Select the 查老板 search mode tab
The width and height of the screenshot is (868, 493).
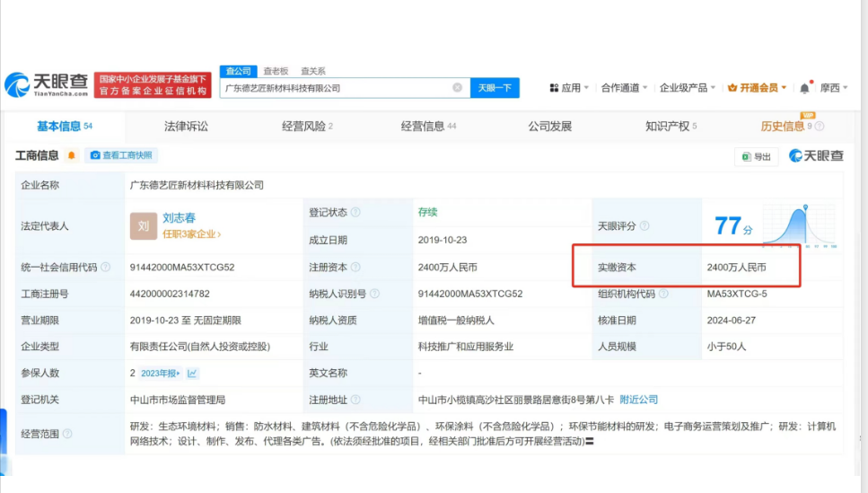click(x=276, y=71)
